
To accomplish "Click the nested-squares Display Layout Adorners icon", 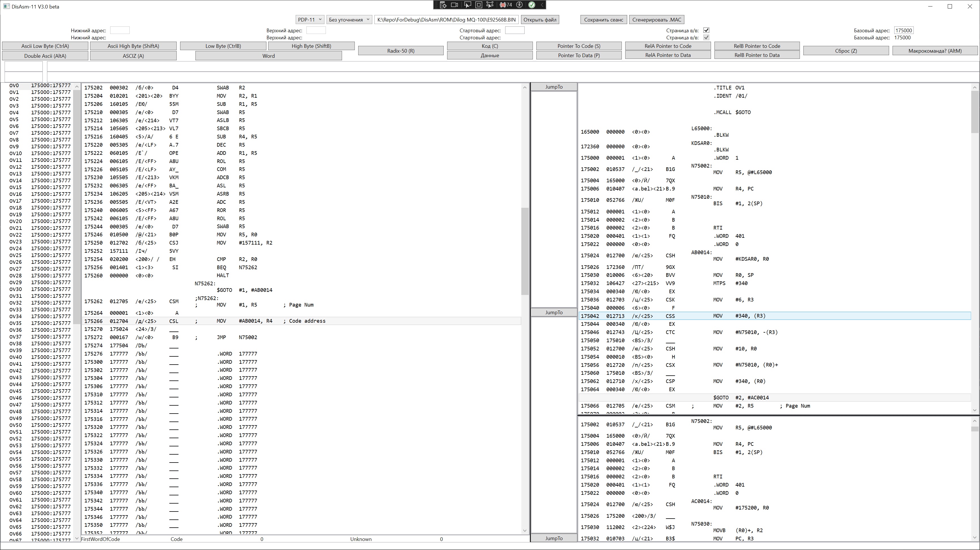I will point(479,5).
